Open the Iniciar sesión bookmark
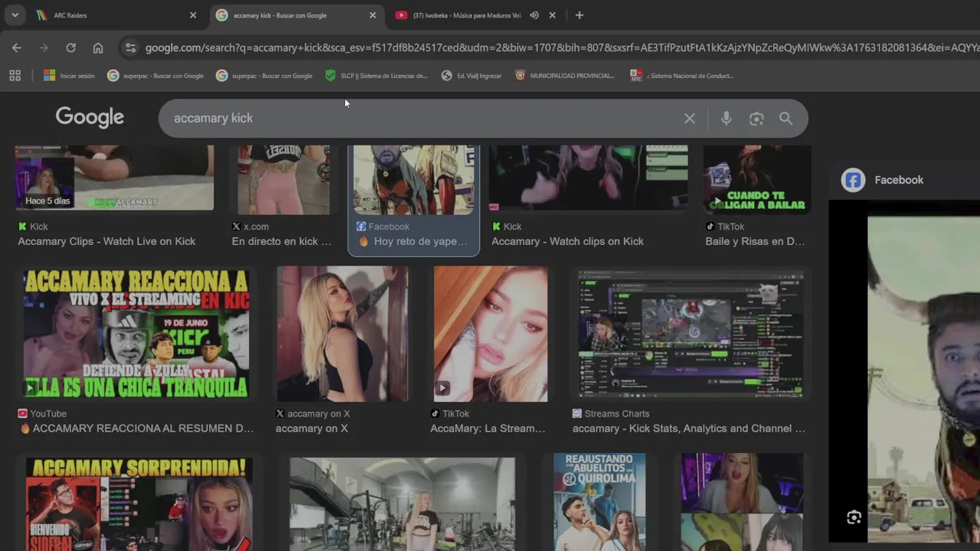 [x=69, y=76]
